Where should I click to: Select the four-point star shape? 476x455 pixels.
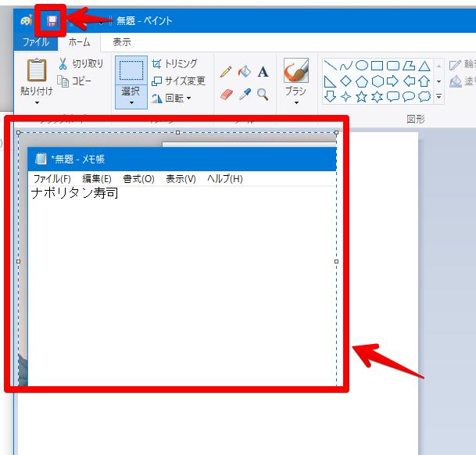tap(345, 97)
